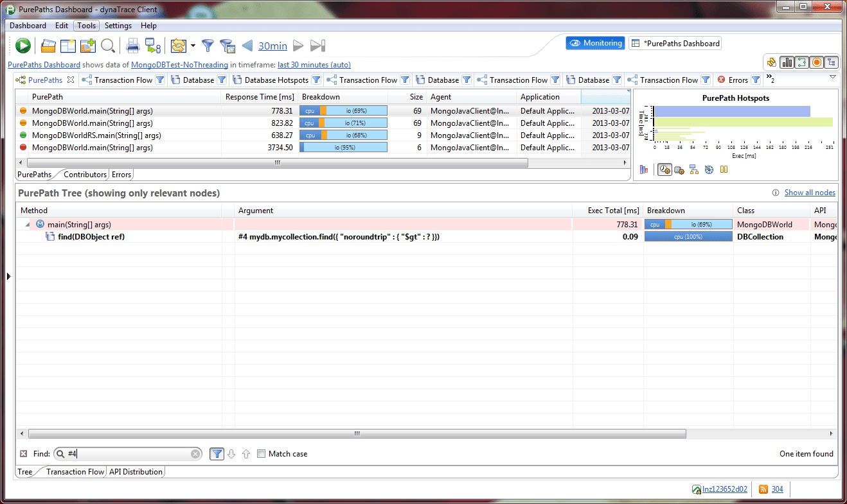Clear the Find field with gray X
This screenshot has height=504, width=847.
[195, 454]
